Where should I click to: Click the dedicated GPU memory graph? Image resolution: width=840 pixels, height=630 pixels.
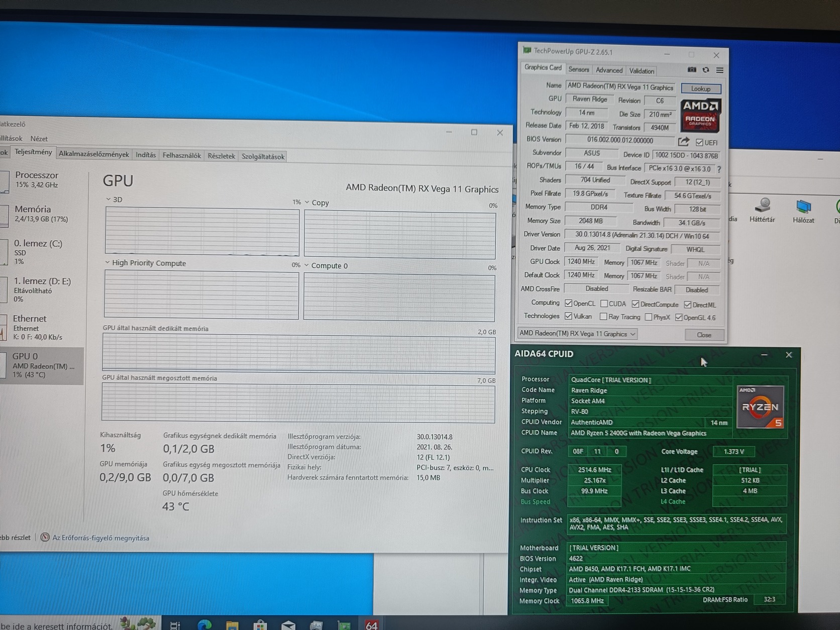coord(298,354)
